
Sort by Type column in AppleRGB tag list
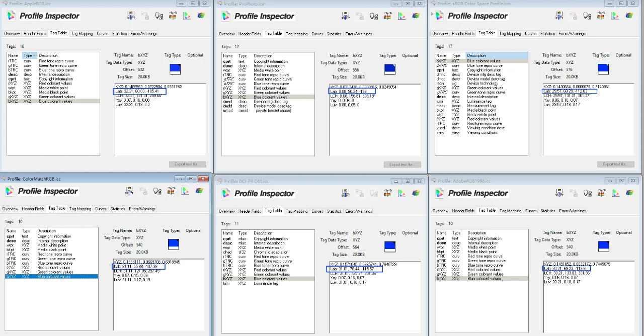(29, 55)
